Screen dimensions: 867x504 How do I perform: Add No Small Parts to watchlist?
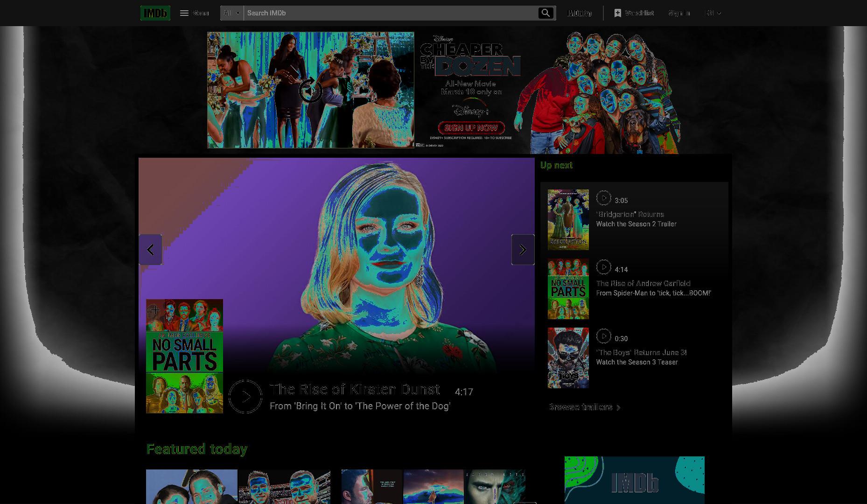pos(155,310)
